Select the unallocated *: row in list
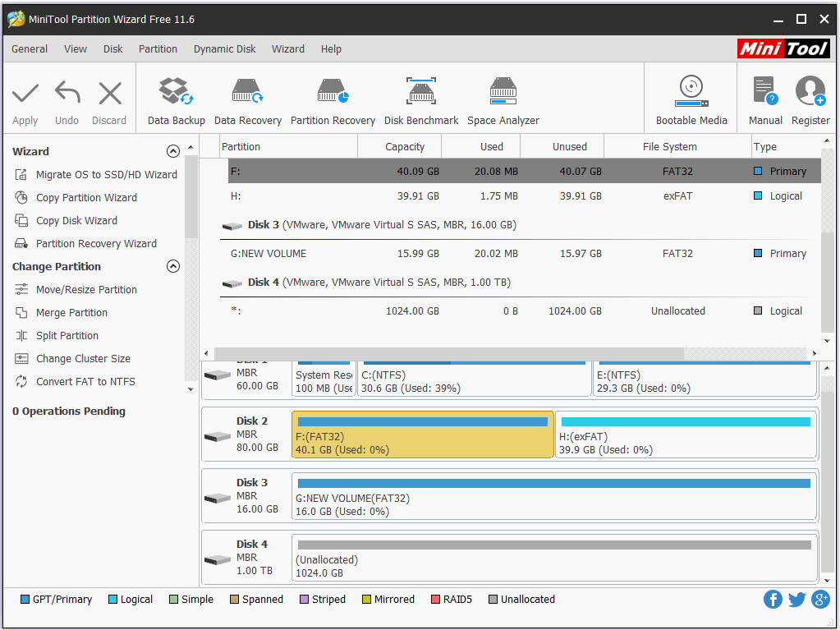The image size is (840, 630). point(521,311)
